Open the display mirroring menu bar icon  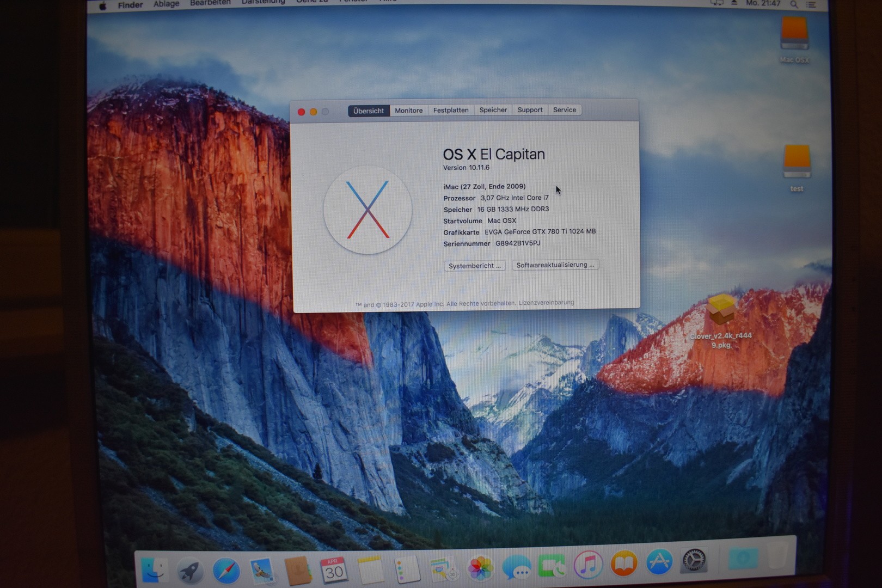[x=716, y=3]
